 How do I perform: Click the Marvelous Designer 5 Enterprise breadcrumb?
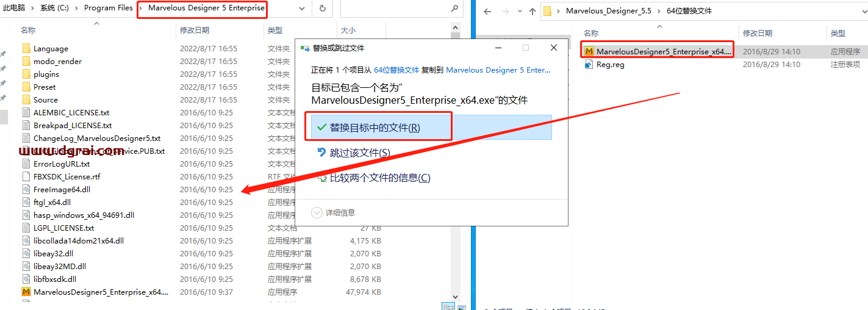(206, 9)
